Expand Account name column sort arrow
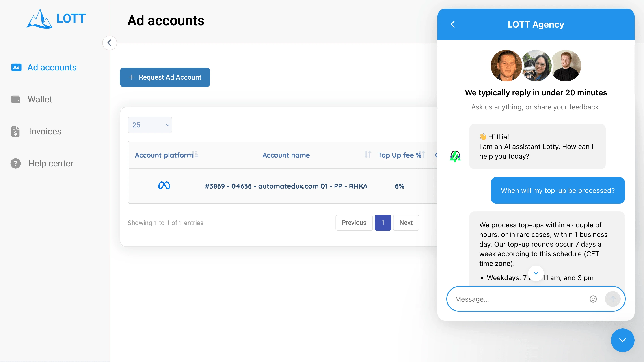 click(x=367, y=155)
